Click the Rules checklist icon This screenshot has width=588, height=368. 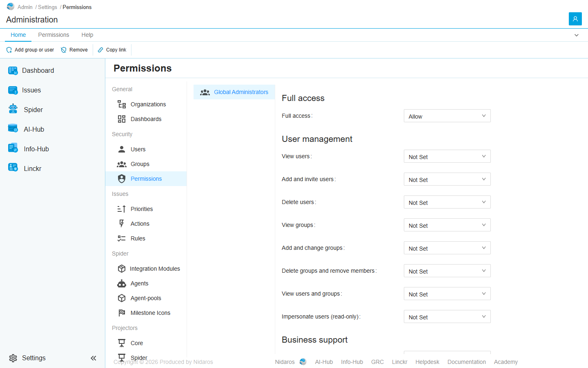[x=122, y=238]
